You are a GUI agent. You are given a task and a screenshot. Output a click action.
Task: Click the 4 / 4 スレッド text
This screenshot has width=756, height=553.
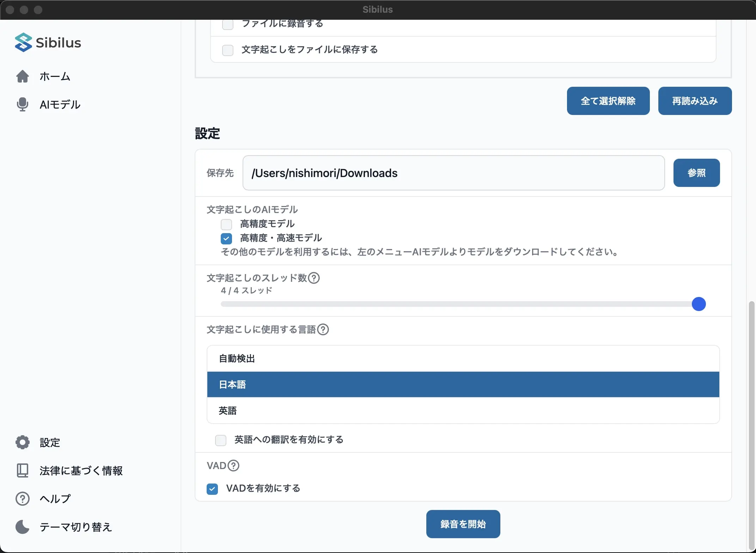(x=246, y=290)
